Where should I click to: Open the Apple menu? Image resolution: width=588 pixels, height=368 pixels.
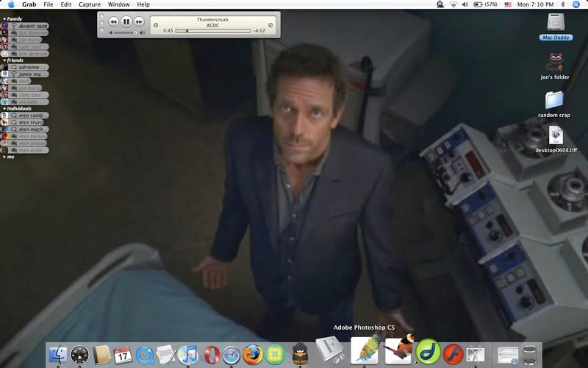(x=11, y=4)
